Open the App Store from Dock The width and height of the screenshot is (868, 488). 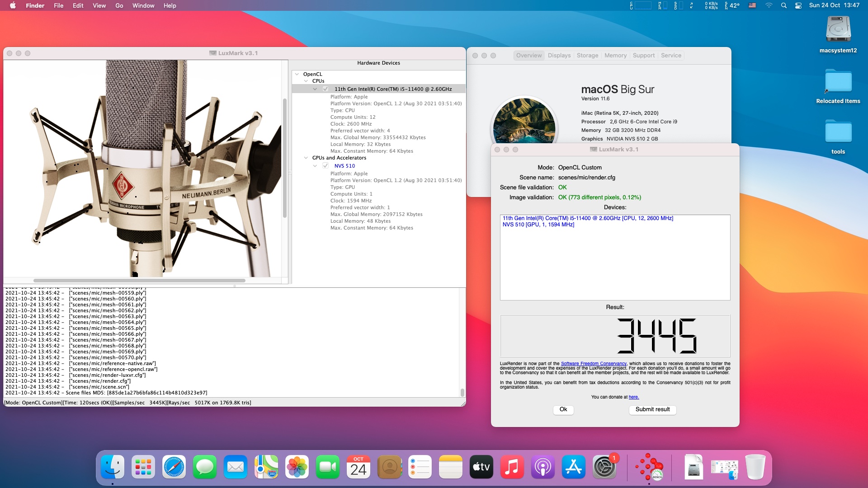coord(573,467)
